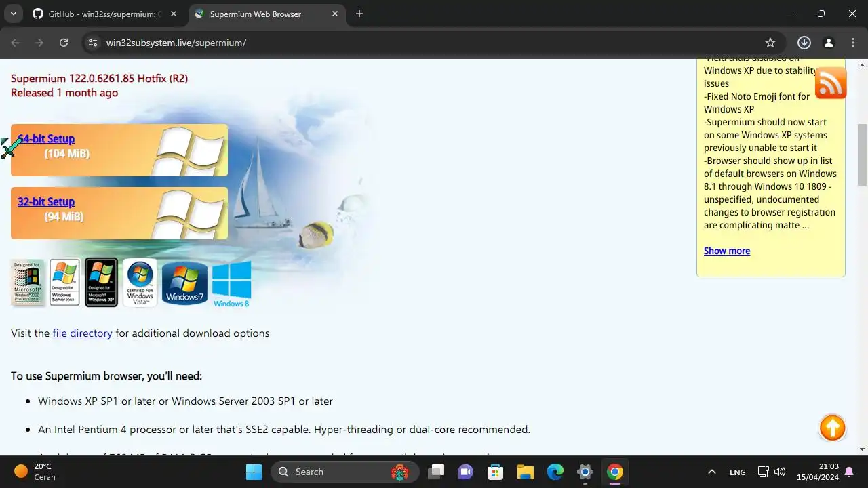The width and height of the screenshot is (868, 488).
Task: Bookmark this page with the star icon
Action: 770,43
